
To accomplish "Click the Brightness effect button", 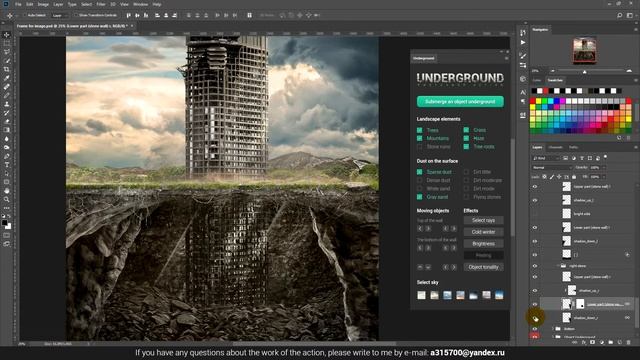I will [483, 244].
